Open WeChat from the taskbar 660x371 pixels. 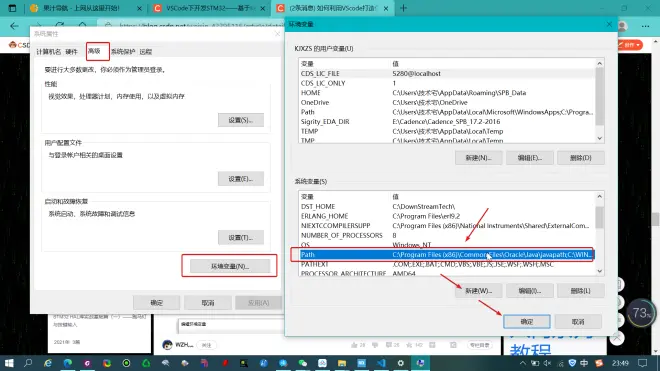pos(303,363)
